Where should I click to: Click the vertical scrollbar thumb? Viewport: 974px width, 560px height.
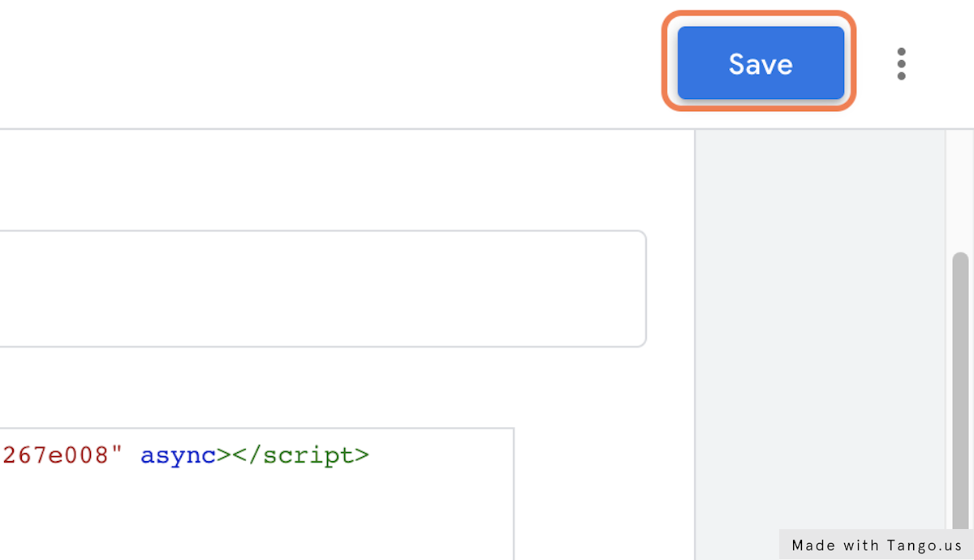coord(960,390)
